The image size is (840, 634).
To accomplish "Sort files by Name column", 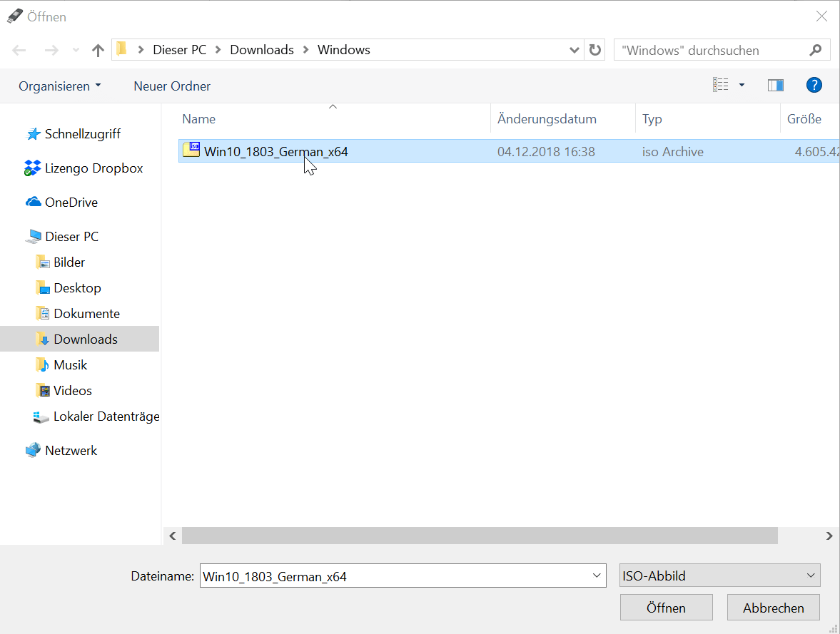I will pos(198,119).
